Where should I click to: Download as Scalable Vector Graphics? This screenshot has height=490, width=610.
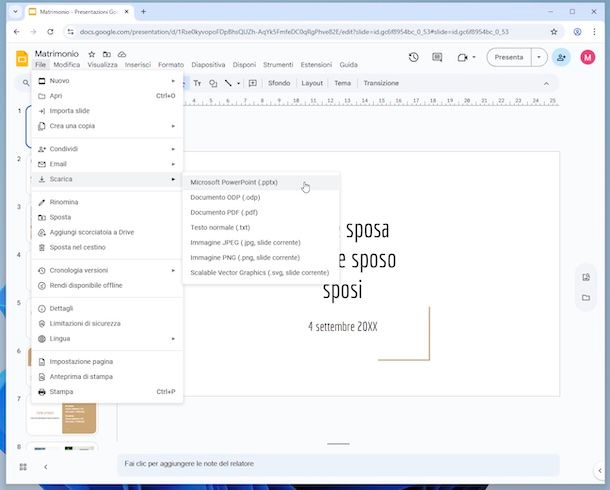261,273
